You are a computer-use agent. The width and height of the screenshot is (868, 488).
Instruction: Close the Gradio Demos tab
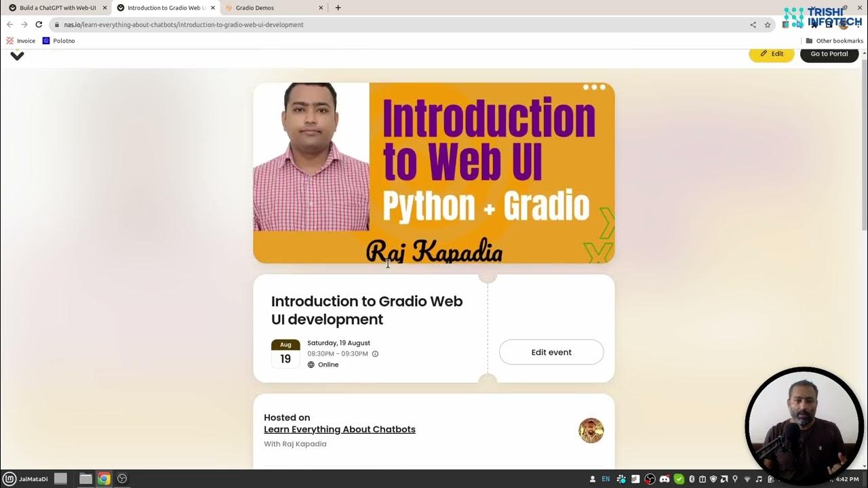[x=321, y=7]
